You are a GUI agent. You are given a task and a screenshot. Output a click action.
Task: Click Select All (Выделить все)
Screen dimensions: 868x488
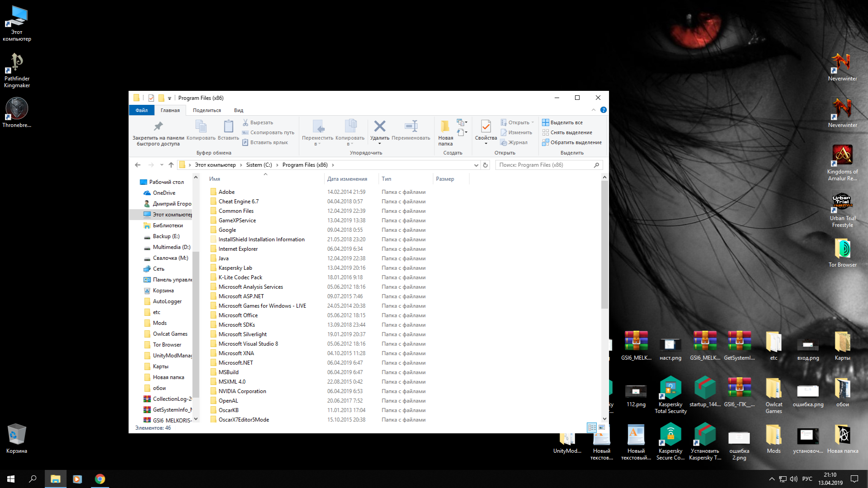click(563, 122)
